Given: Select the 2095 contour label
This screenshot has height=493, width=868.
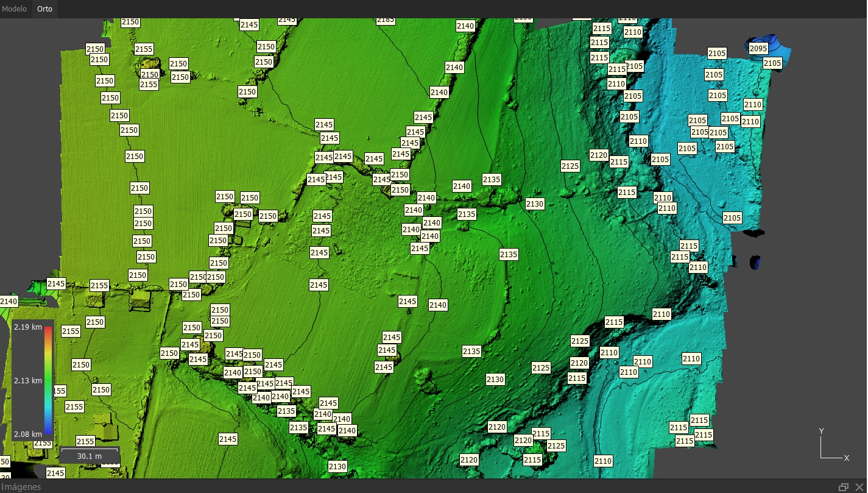Looking at the screenshot, I should [x=758, y=49].
